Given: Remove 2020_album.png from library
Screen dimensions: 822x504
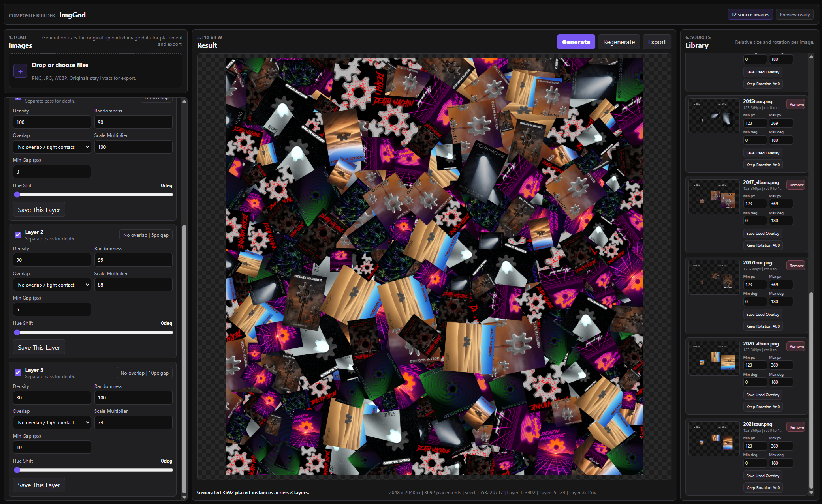Looking at the screenshot, I should [796, 347].
